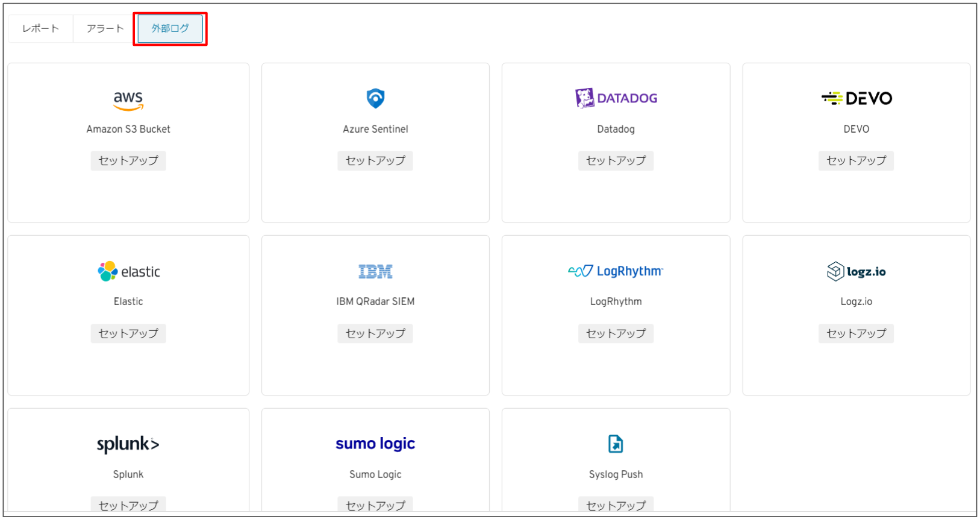Click the Sumo Logic caption text

375,474
